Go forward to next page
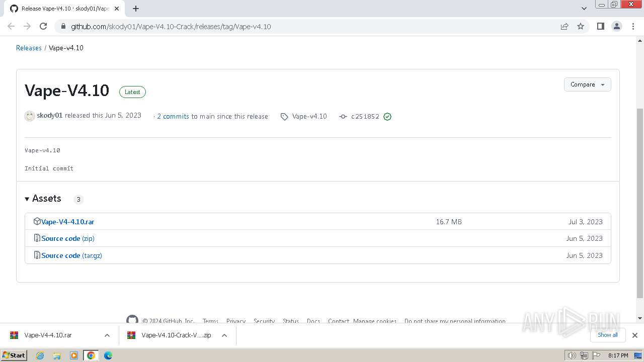The image size is (644, 362). tap(27, 26)
